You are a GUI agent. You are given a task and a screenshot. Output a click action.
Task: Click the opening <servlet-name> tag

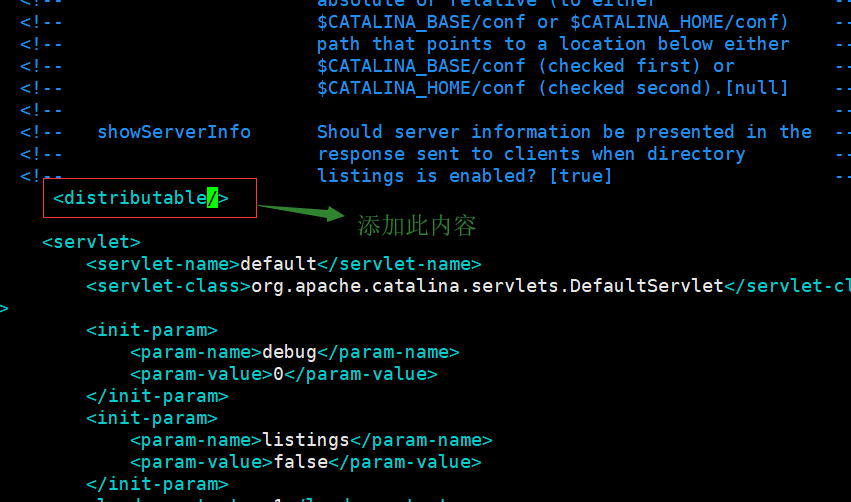(163, 264)
